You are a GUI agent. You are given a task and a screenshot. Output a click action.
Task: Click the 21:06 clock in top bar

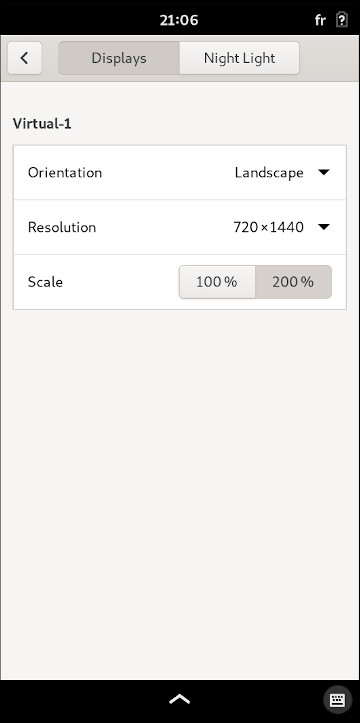point(179,20)
